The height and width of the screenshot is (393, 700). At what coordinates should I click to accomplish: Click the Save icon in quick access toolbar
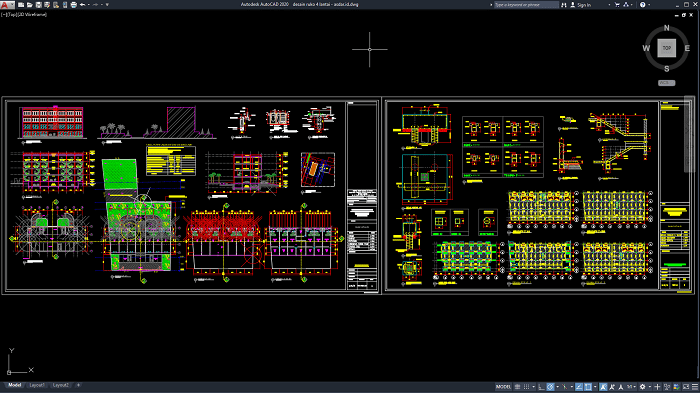[x=39, y=4]
